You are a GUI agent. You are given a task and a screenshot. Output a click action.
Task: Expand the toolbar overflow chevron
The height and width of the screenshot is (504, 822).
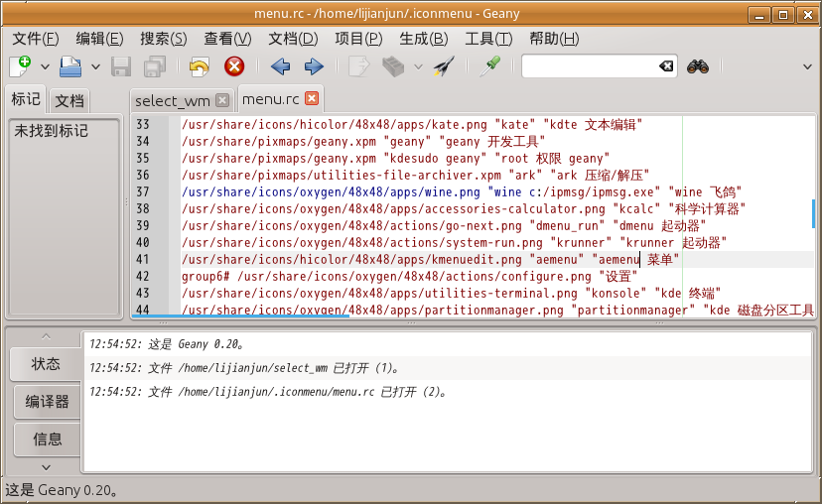(x=807, y=66)
